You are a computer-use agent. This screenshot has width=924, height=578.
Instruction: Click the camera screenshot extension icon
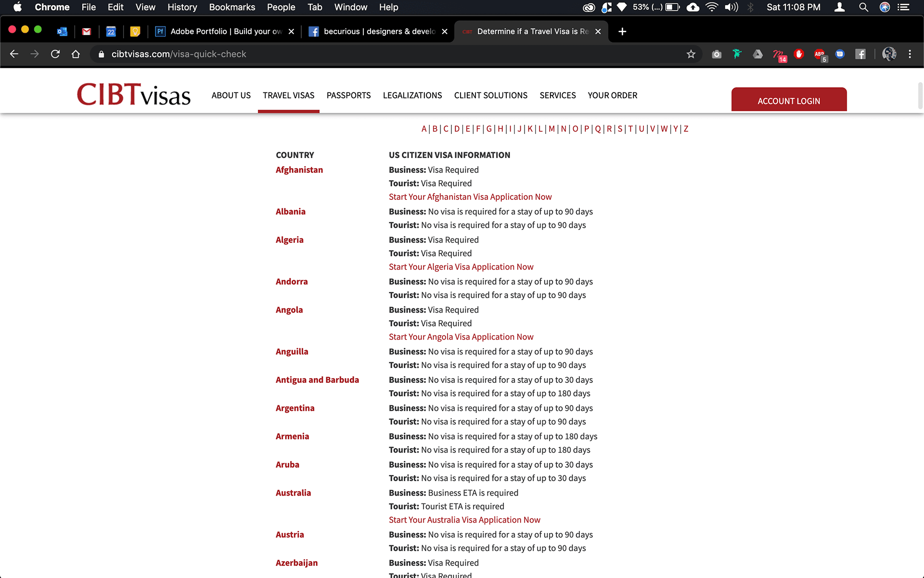point(717,54)
